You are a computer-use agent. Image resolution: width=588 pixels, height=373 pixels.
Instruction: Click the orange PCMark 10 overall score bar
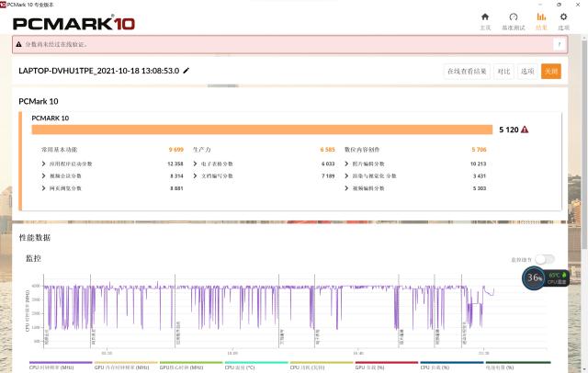pos(262,130)
